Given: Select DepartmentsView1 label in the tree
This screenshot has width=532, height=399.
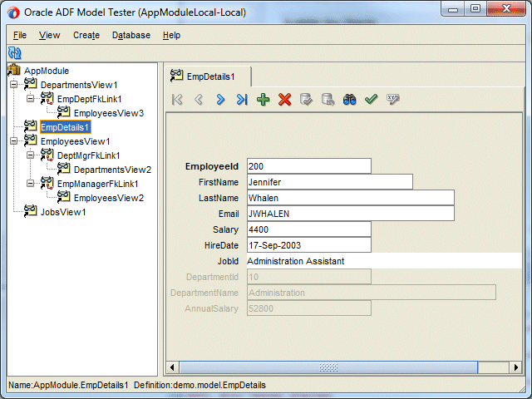Looking at the screenshot, I should click(x=79, y=85).
